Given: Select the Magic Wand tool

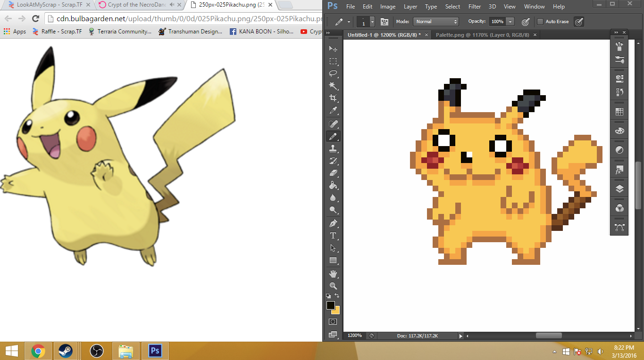Looking at the screenshot, I should pos(333,86).
